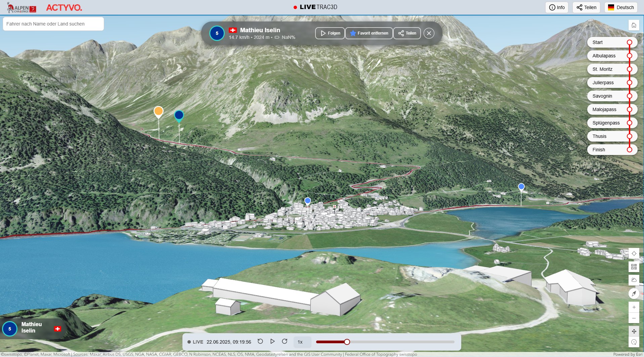The width and height of the screenshot is (644, 357).
Task: Click the home view icon
Action: click(634, 25)
